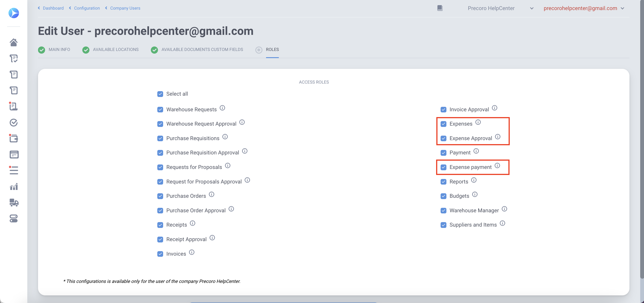Image resolution: width=644 pixels, height=303 pixels.
Task: Uncheck the Expenses checkbox
Action: coord(444,124)
